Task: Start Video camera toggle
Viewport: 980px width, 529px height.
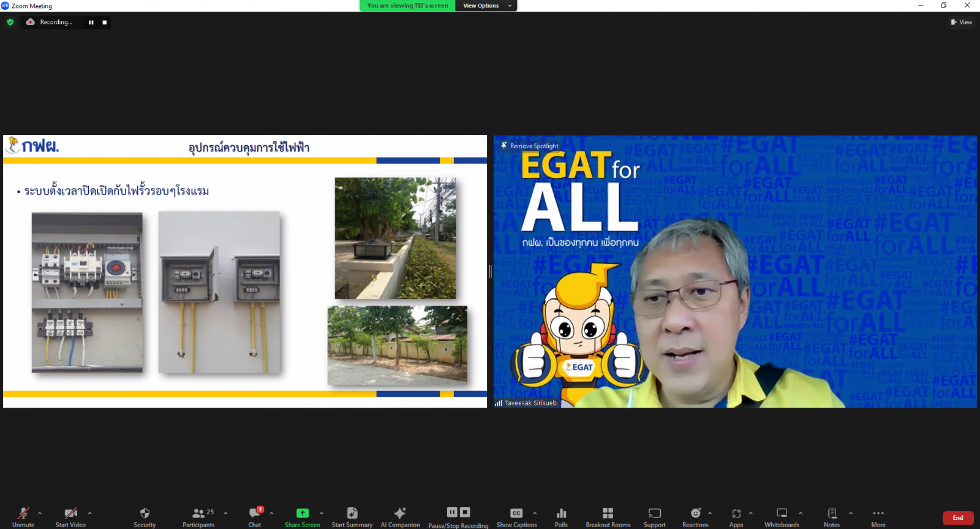Action: 70,517
